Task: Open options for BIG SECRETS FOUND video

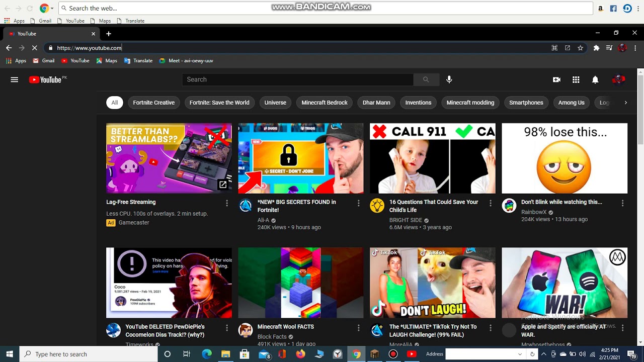Action: [359, 203]
